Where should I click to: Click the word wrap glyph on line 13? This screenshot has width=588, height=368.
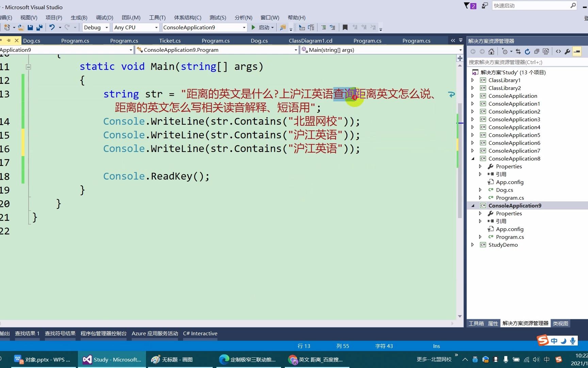452,94
